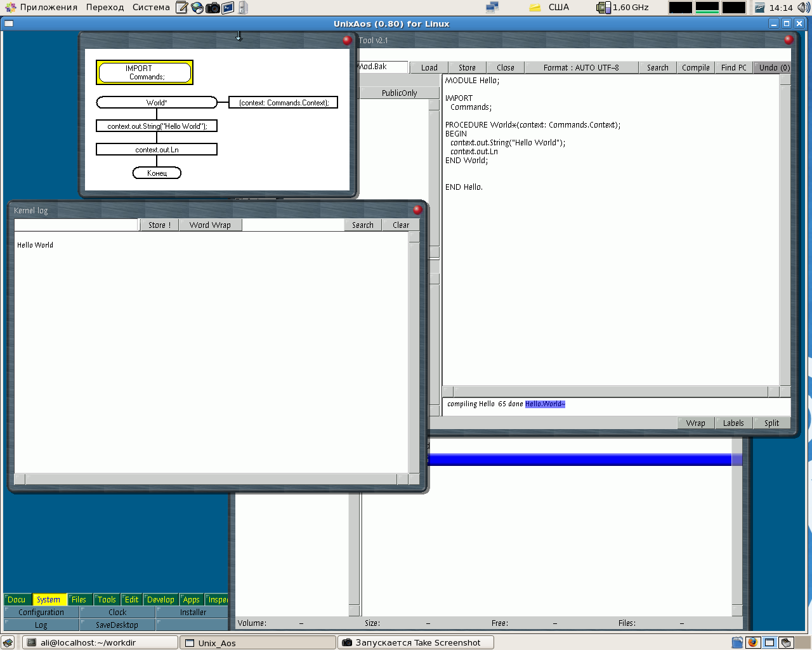Open the clock showing 14:14
This screenshot has width=812, height=650.
click(781, 8)
